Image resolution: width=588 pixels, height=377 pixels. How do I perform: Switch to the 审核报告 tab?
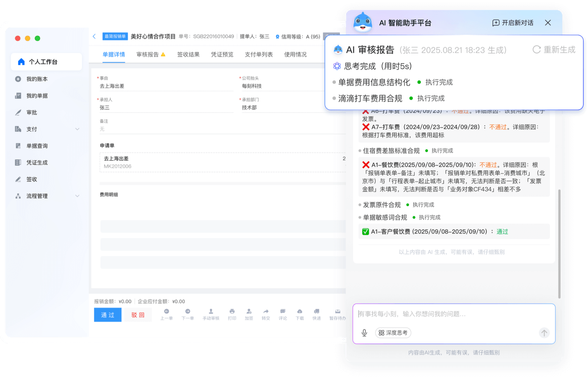pos(148,55)
